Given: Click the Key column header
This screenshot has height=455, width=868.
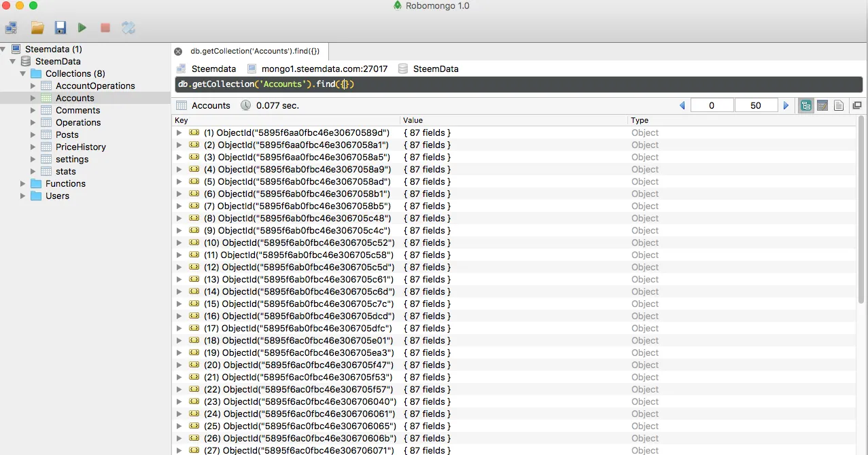Looking at the screenshot, I should 286,120.
